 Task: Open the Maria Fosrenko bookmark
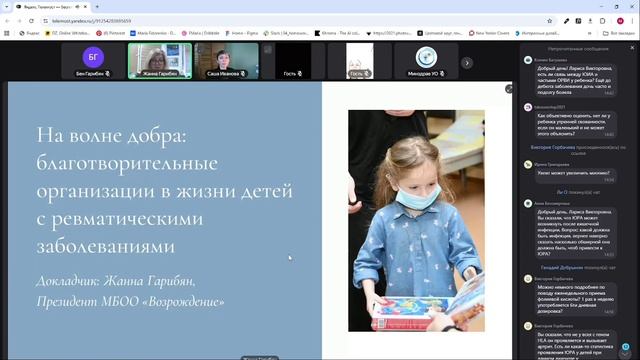pos(153,33)
